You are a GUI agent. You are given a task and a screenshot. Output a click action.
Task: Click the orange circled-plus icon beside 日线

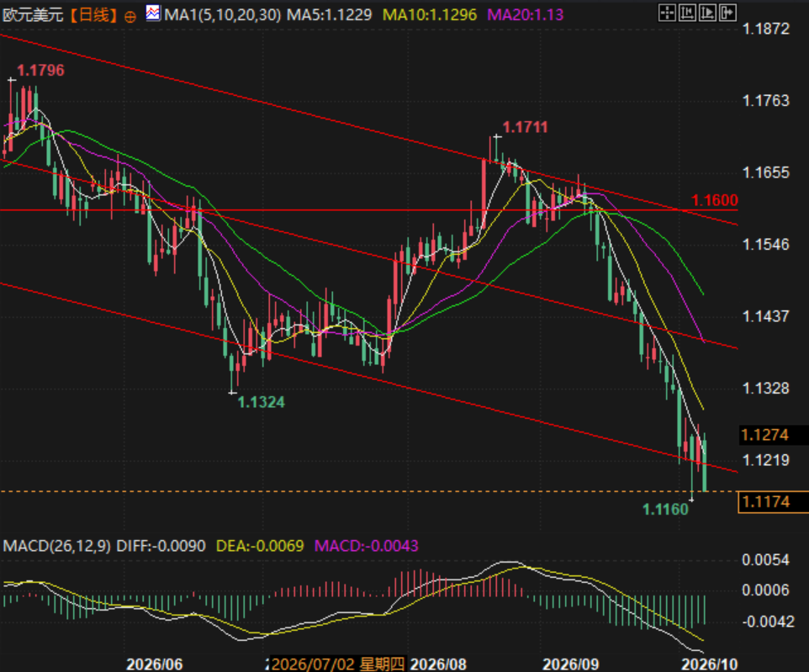point(130,17)
